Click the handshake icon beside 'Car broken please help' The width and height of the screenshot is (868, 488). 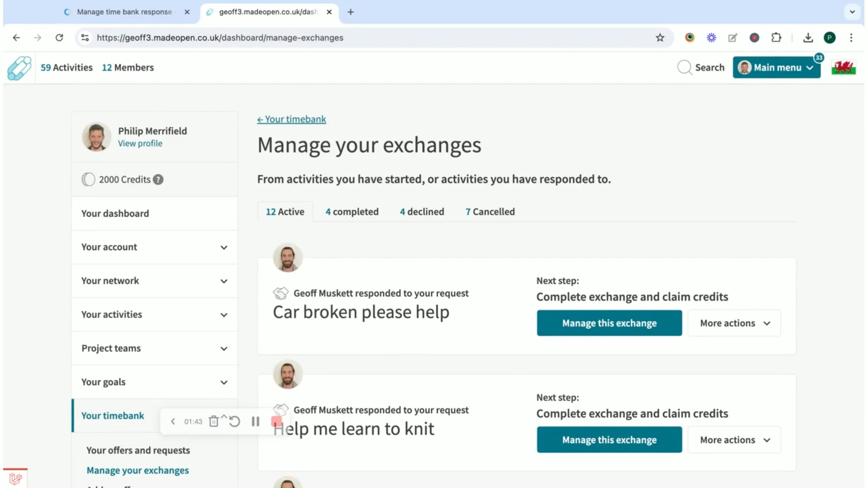281,293
